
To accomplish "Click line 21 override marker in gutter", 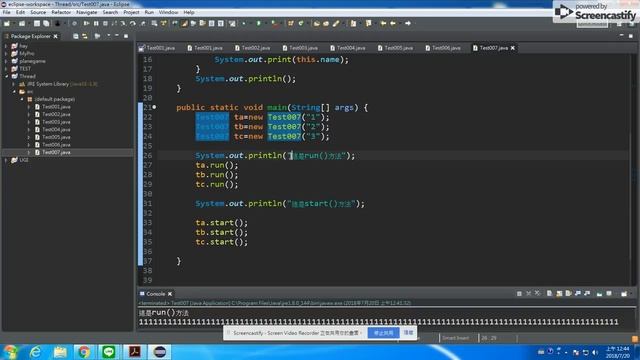I will click(x=154, y=107).
